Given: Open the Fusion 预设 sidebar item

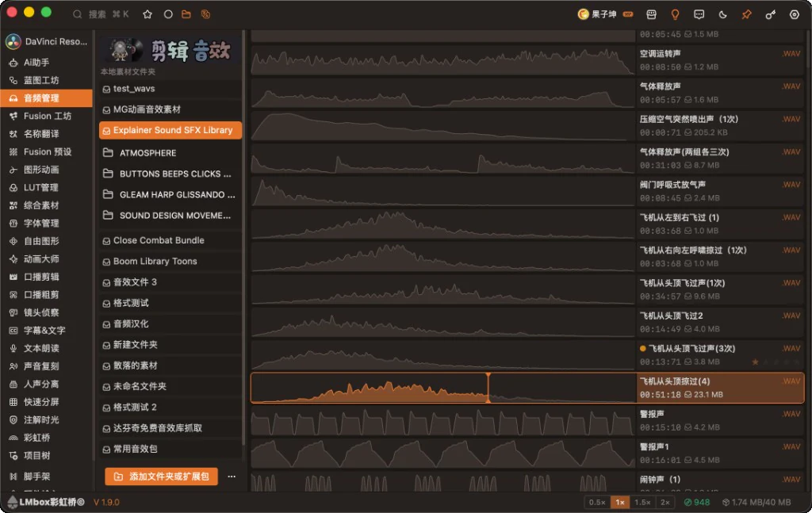Looking at the screenshot, I should [x=46, y=151].
